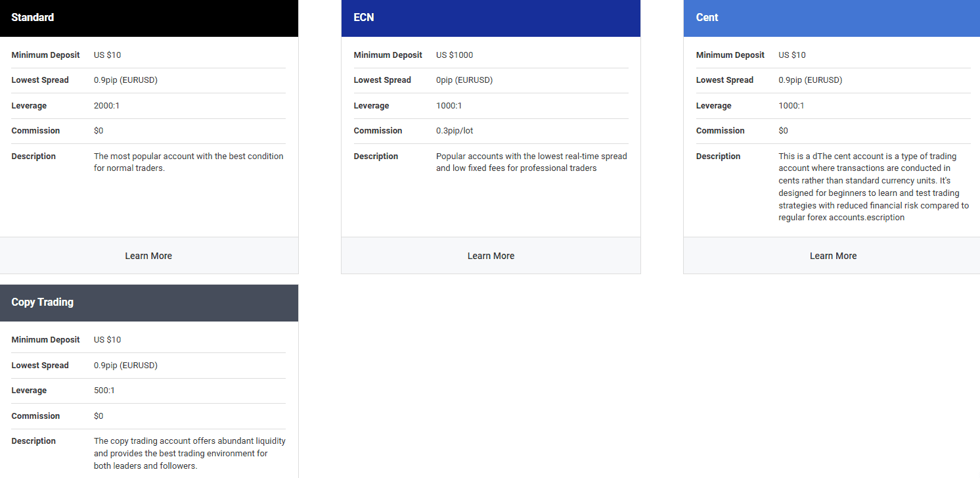Select the Copy Trading account header
The image size is (980, 478).
point(43,302)
